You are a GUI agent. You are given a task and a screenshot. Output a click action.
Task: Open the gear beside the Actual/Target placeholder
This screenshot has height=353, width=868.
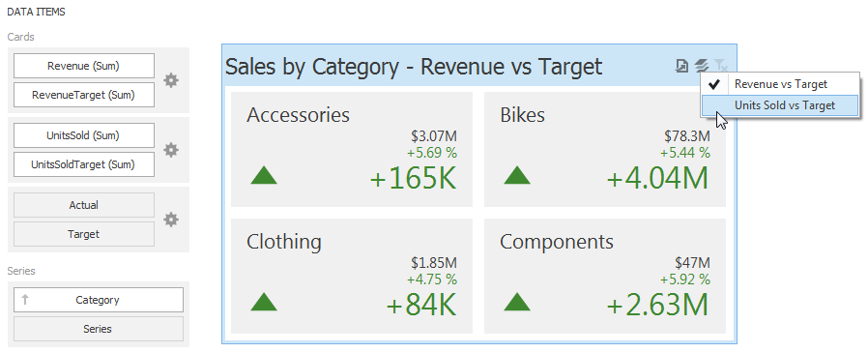coord(171,220)
